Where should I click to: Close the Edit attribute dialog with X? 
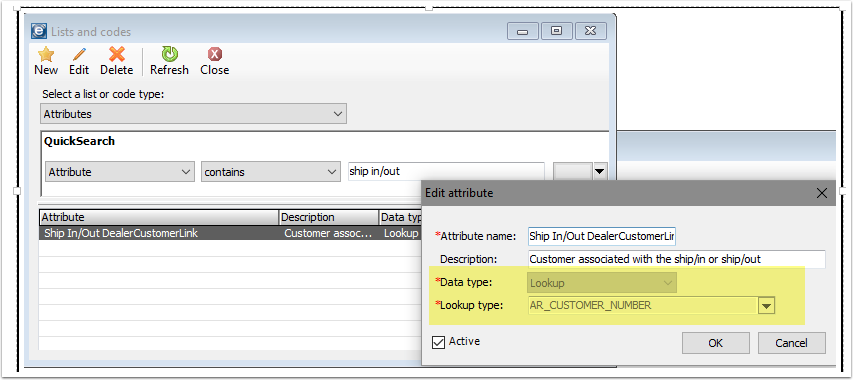(x=822, y=192)
